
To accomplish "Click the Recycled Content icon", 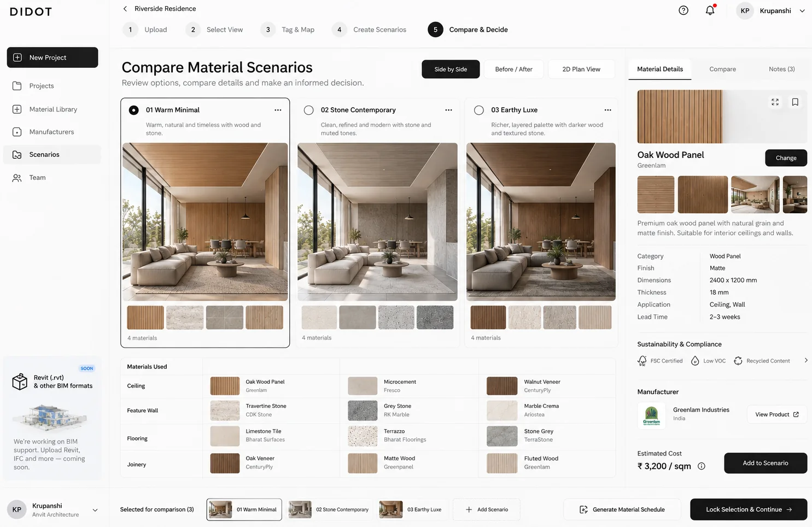I will 738,361.
